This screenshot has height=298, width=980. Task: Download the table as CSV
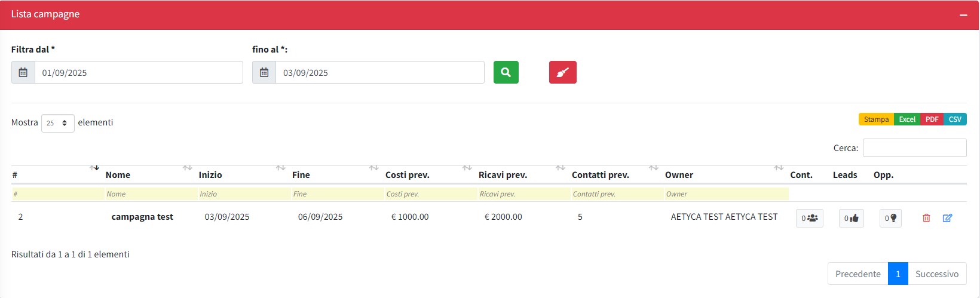pos(955,119)
